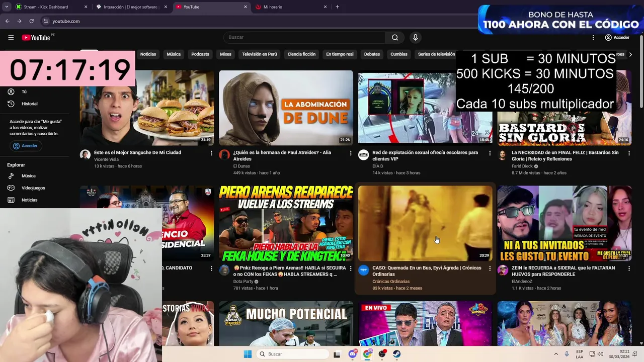This screenshot has height=362, width=644.
Task: Select the Televisión en Perú chip
Action: coord(260,54)
